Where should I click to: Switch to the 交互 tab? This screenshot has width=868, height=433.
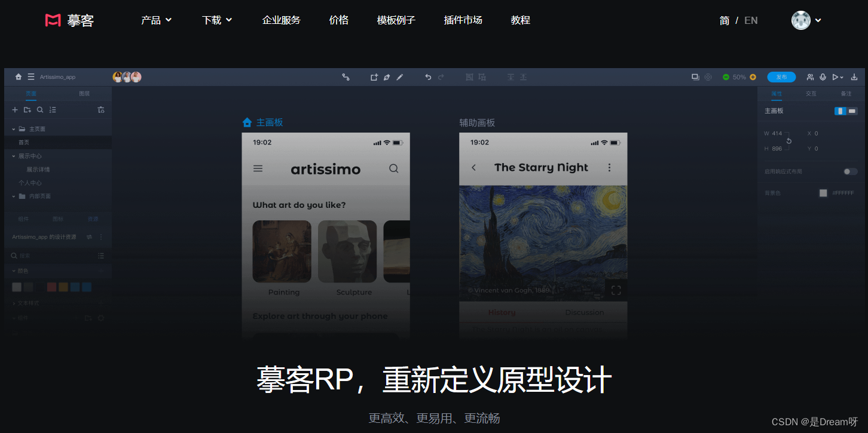(811, 94)
